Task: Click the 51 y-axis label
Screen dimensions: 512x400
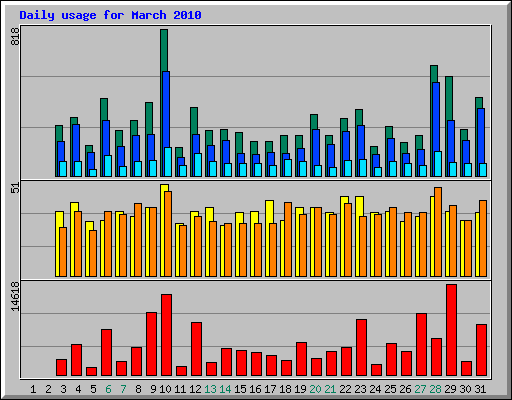Action: (x=15, y=188)
